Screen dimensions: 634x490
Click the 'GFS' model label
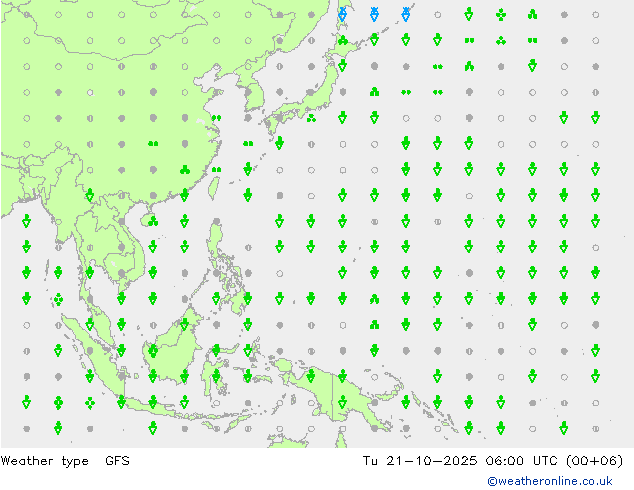(x=117, y=461)
